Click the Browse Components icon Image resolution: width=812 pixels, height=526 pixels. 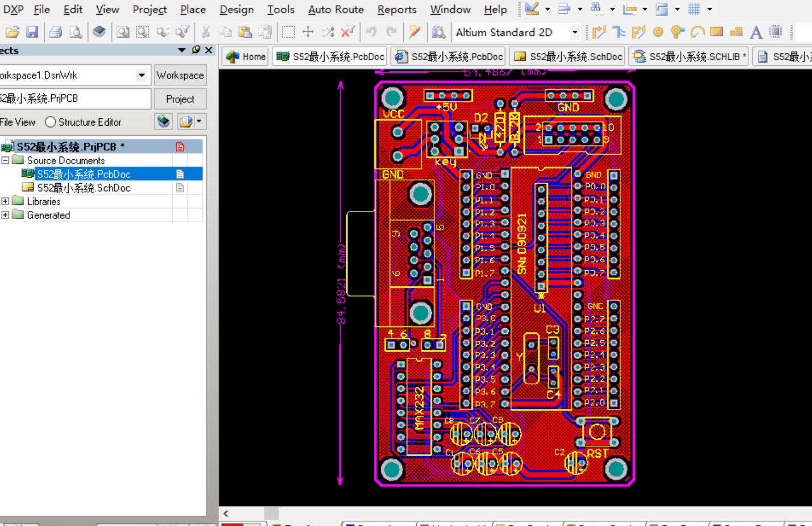(438, 32)
